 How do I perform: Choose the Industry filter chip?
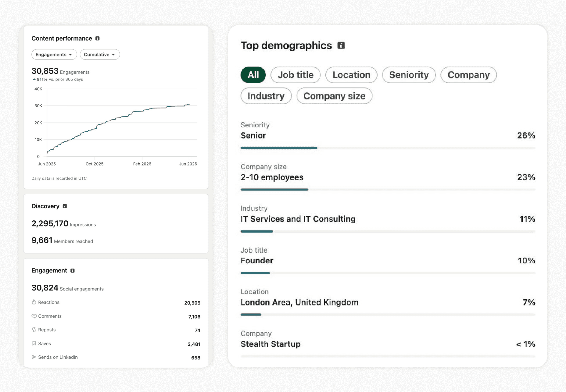pyautogui.click(x=266, y=96)
